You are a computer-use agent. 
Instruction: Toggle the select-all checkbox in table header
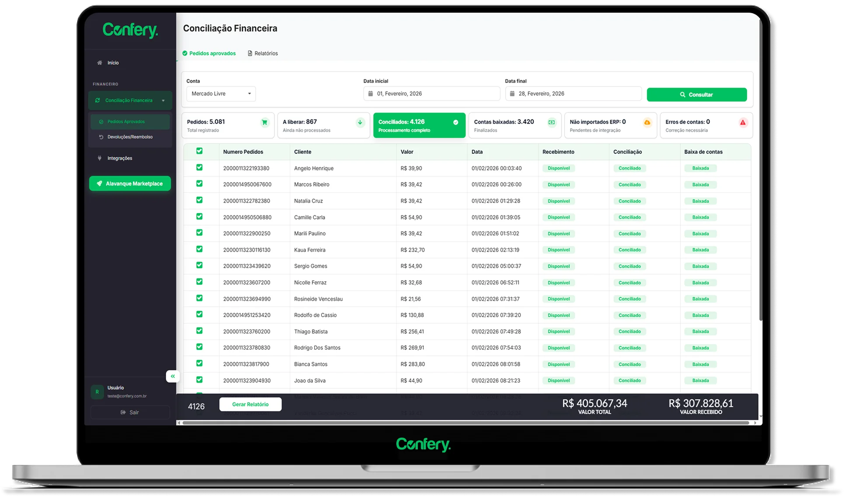(200, 151)
